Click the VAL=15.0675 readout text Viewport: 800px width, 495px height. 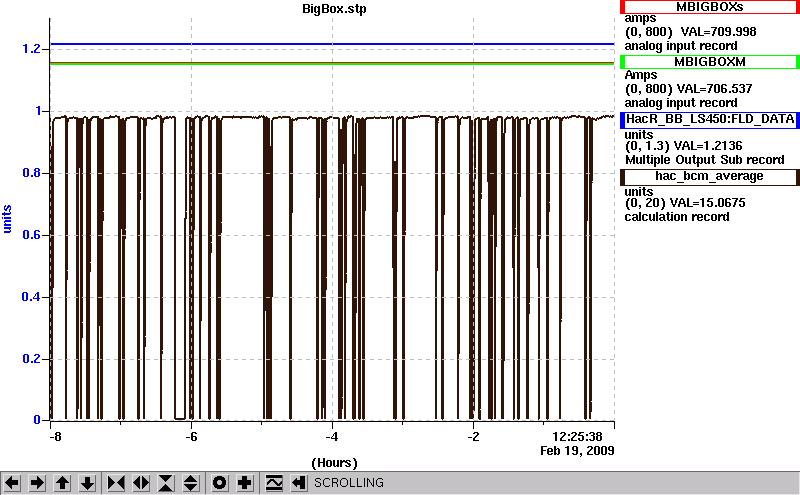[x=708, y=203]
